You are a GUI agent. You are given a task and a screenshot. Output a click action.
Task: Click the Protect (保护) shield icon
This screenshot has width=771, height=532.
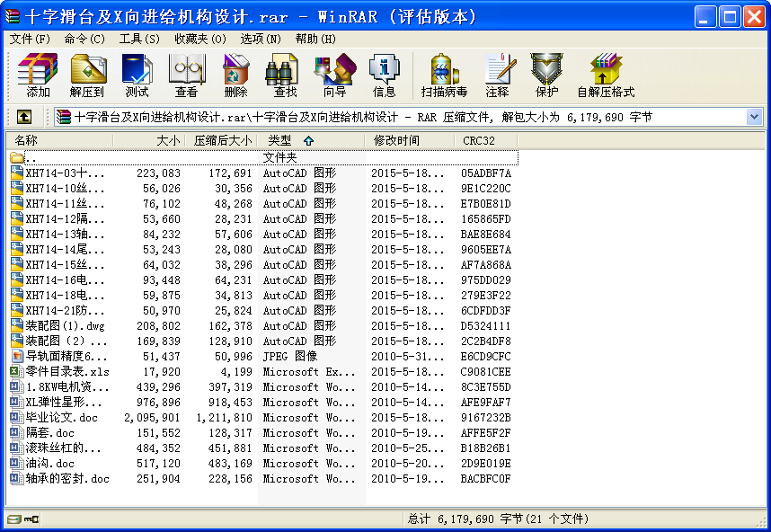click(546, 75)
